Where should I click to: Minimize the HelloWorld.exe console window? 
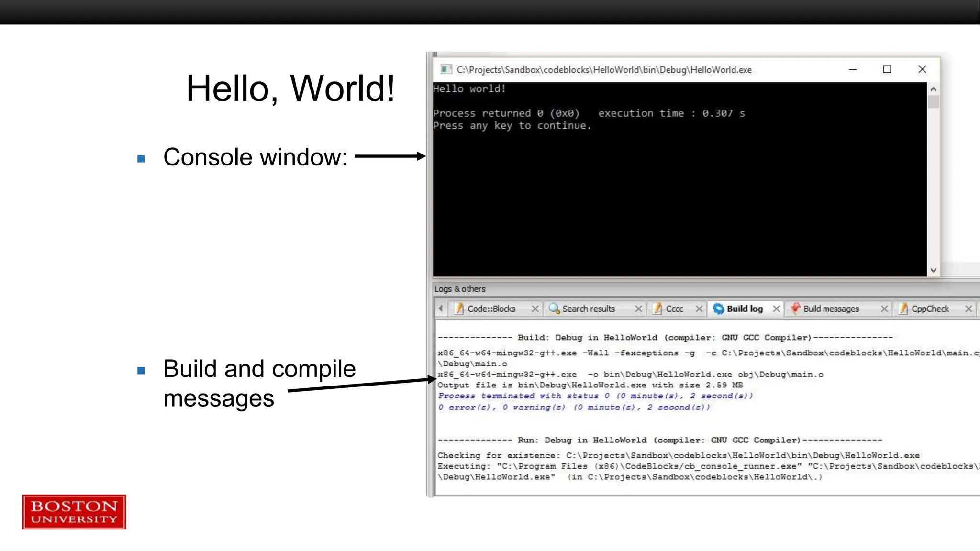pos(852,69)
